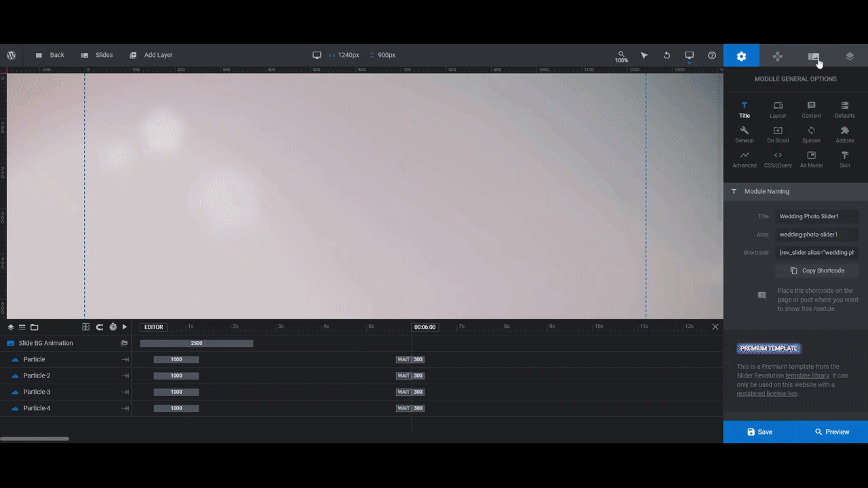868x488 pixels.
Task: Open the Title settings section
Action: pyautogui.click(x=745, y=110)
